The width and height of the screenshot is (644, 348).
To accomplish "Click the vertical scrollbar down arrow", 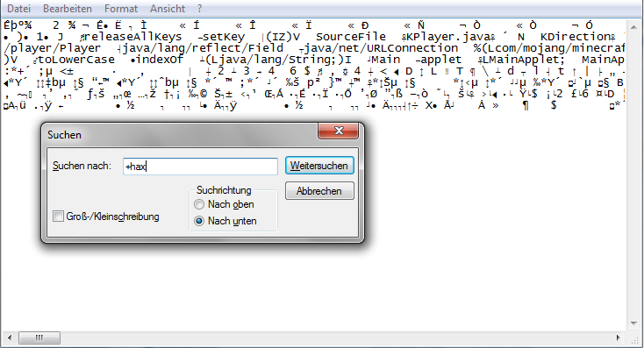I will pyautogui.click(x=633, y=323).
